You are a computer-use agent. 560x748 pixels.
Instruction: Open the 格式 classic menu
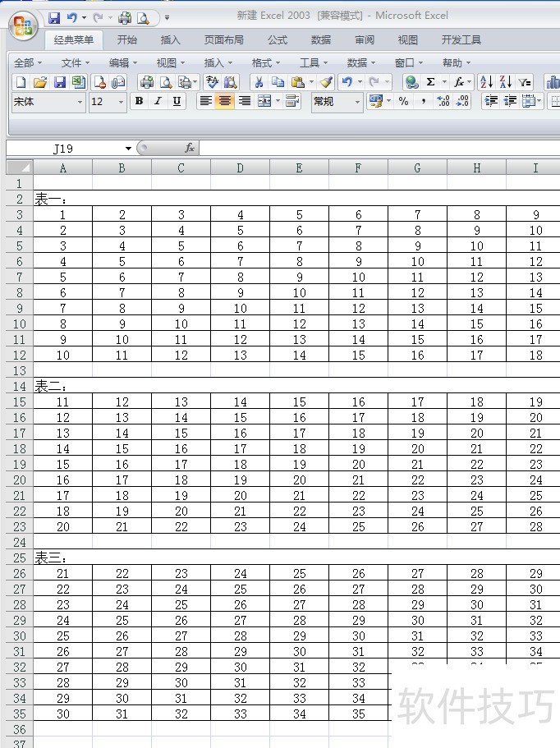coord(266,63)
